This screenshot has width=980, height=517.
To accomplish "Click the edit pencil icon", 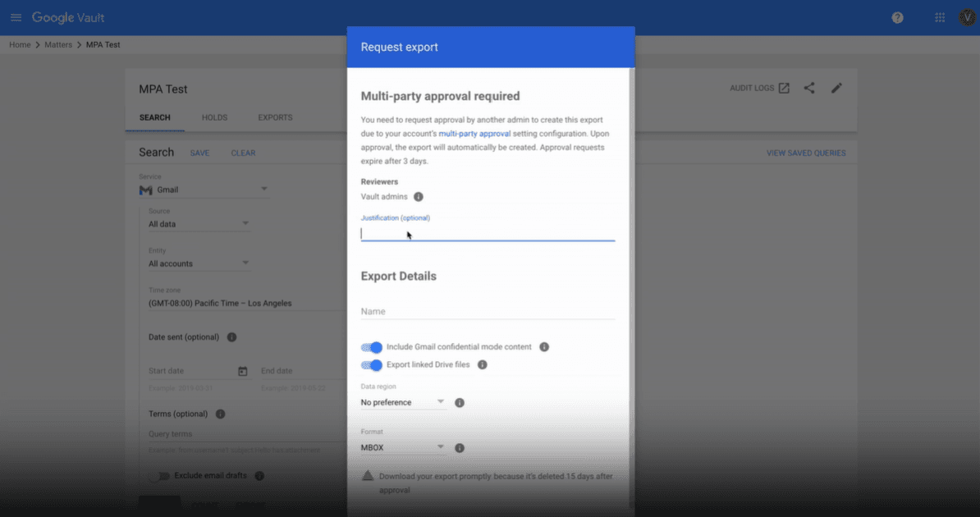I will click(x=836, y=88).
